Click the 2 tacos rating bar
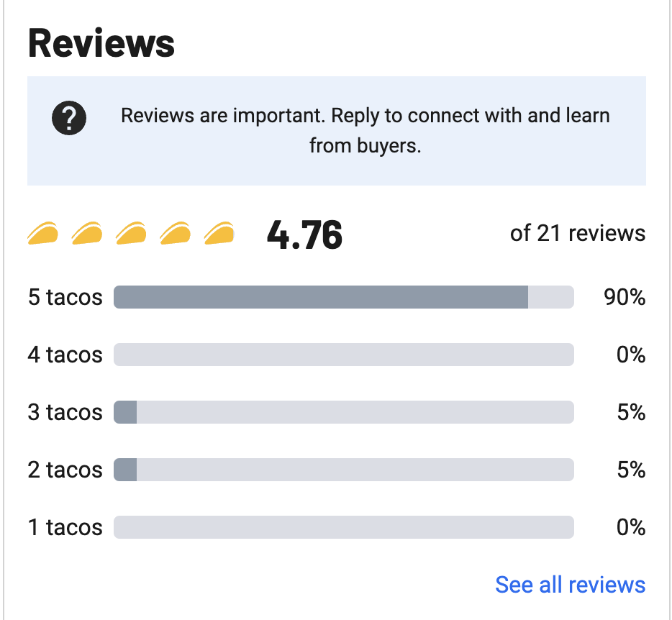The width and height of the screenshot is (672, 620). (343, 470)
